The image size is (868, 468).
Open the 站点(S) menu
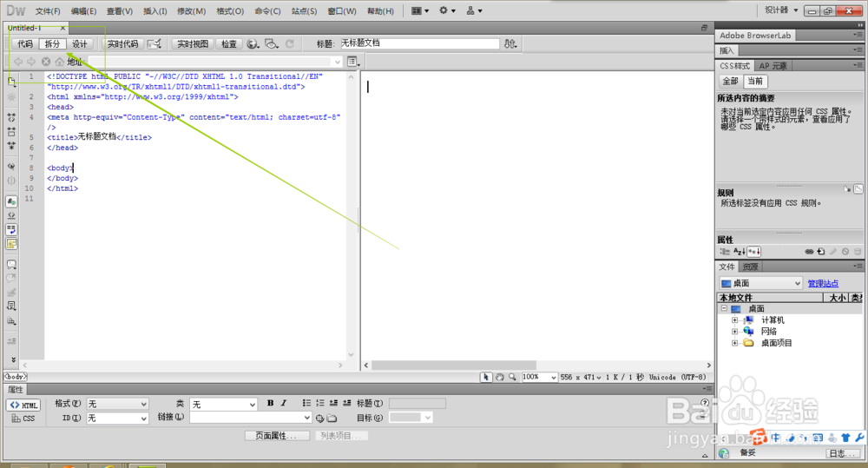[304, 11]
